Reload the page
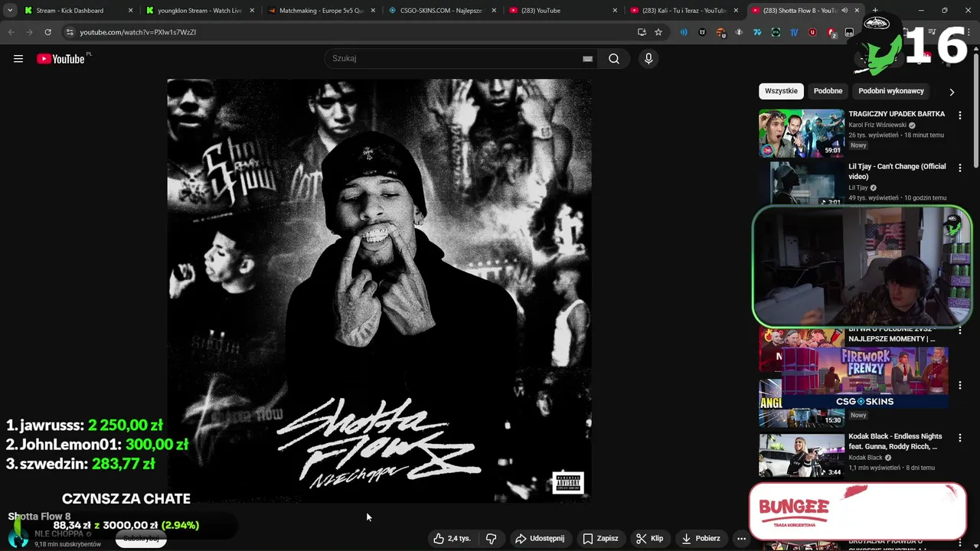 [x=47, y=32]
